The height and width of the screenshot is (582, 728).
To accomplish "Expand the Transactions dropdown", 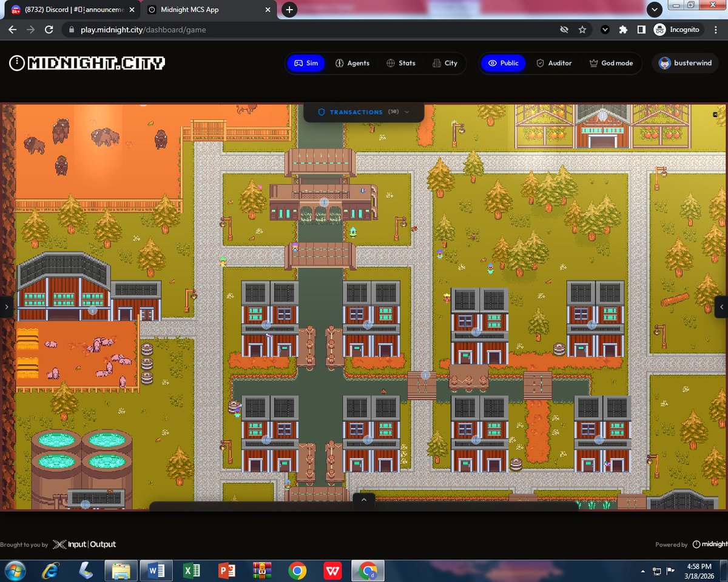I will 363,112.
